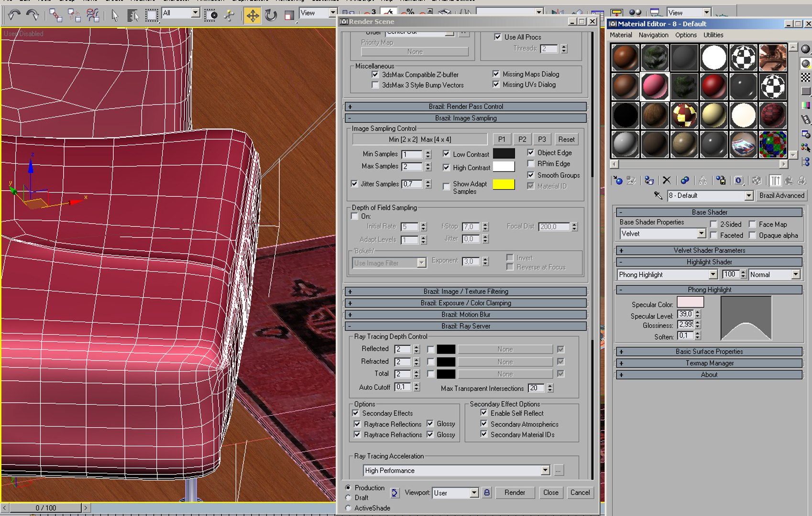Pick material from object eyedropper
Screen dimensions: 812x516
tap(658, 195)
